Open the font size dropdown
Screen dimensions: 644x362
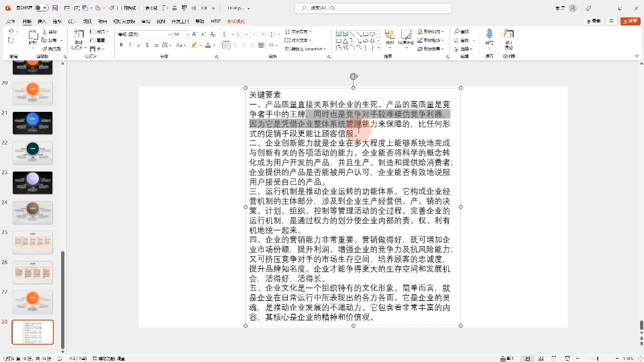pos(187,34)
